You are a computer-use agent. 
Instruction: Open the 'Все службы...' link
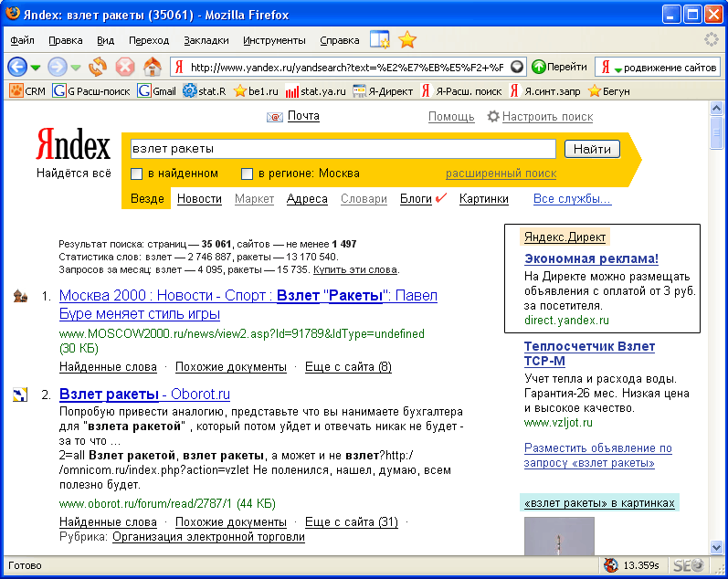point(572,199)
